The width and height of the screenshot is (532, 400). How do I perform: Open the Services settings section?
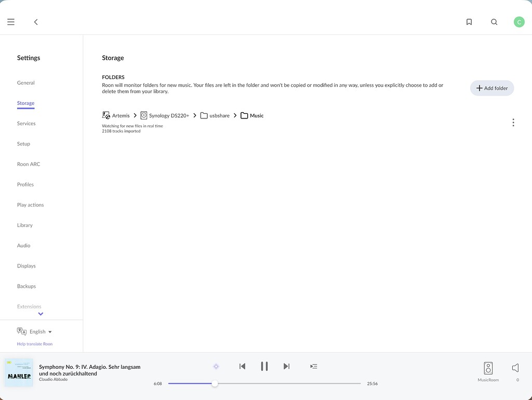(x=26, y=124)
